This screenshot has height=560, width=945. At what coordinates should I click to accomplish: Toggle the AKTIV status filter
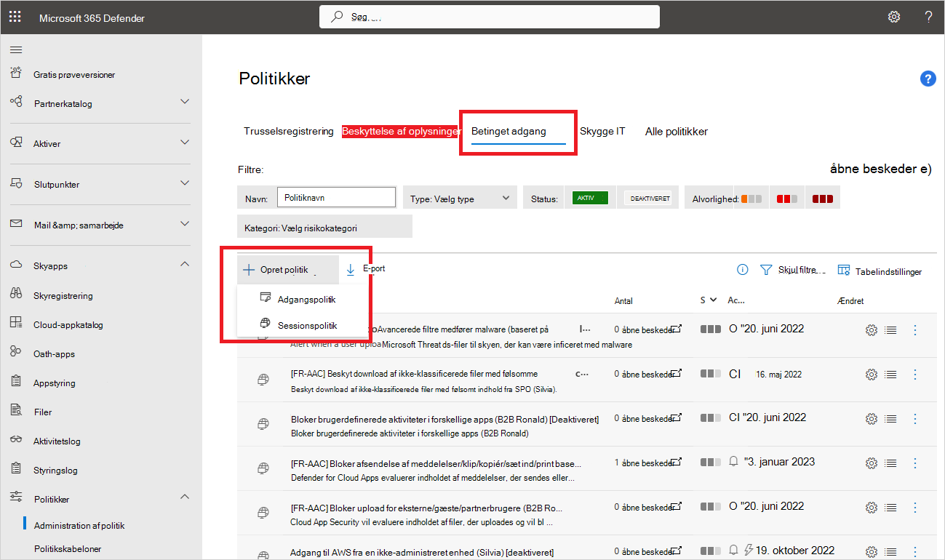tap(590, 199)
